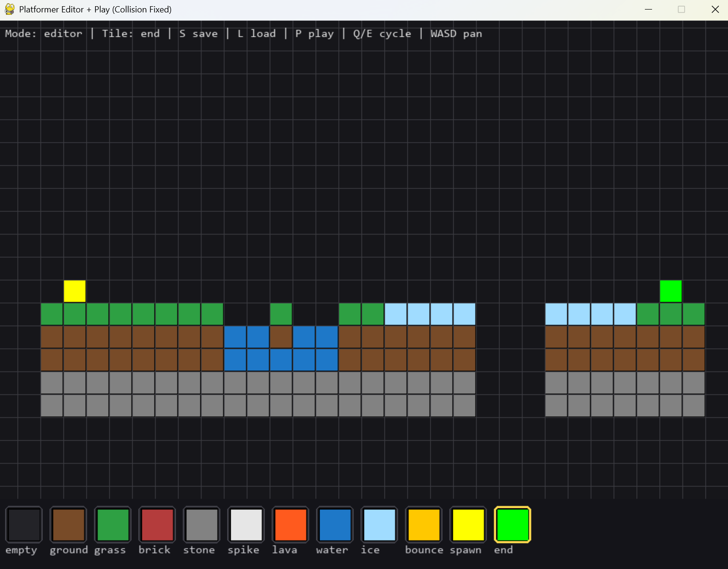Screen dimensions: 728x569
Task: Select the water tile swatch
Action: (335, 525)
